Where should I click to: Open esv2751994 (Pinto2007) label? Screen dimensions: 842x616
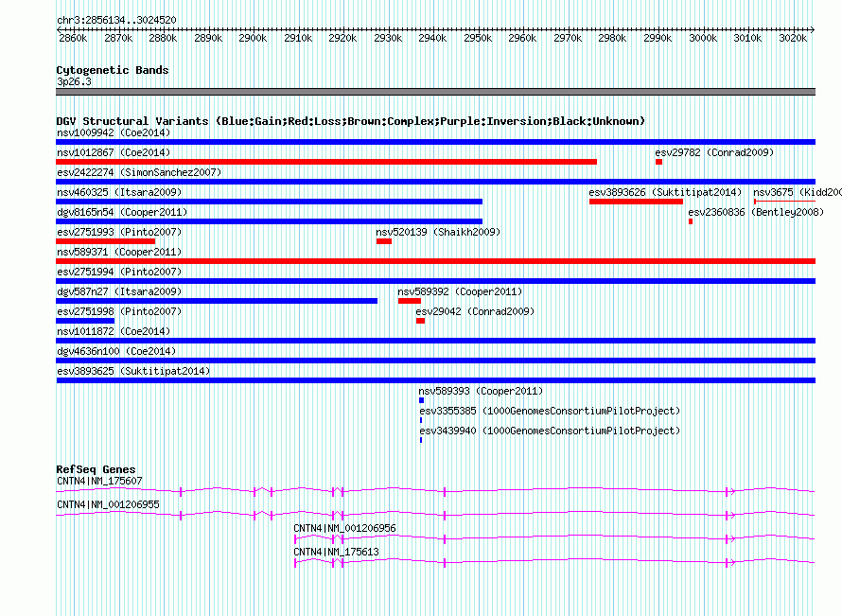(119, 272)
